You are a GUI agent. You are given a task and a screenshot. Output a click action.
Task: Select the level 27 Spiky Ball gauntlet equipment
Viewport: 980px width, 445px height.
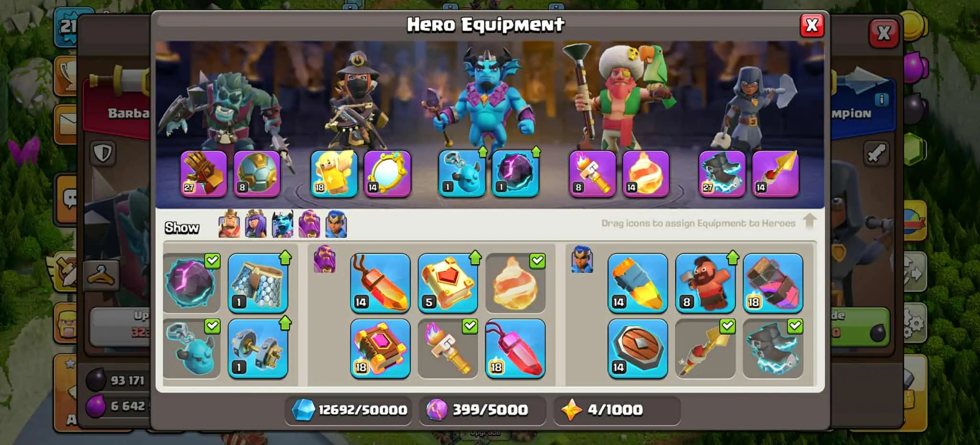203,174
